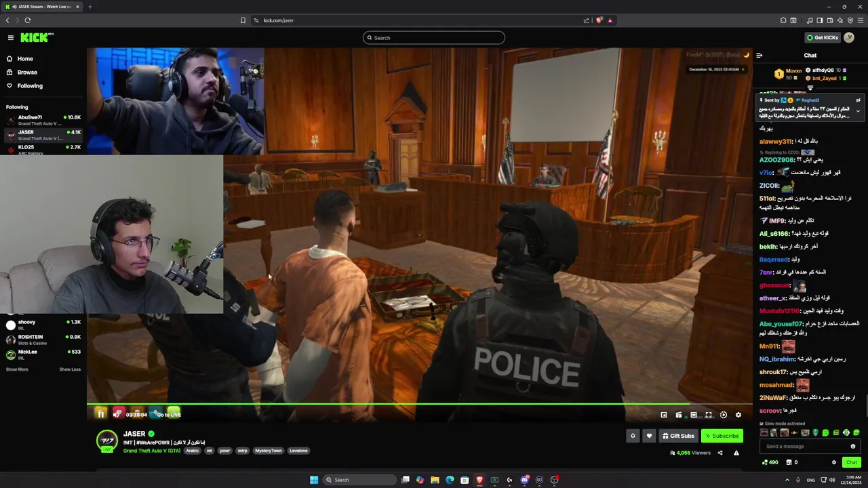This screenshot has width=868, height=488.
Task: Report the stream warning icon
Action: click(x=736, y=453)
